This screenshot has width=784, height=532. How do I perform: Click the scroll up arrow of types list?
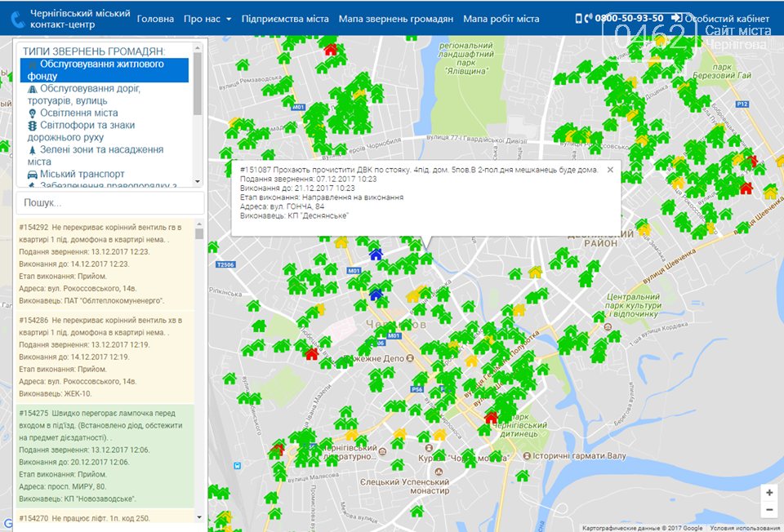[x=198, y=48]
